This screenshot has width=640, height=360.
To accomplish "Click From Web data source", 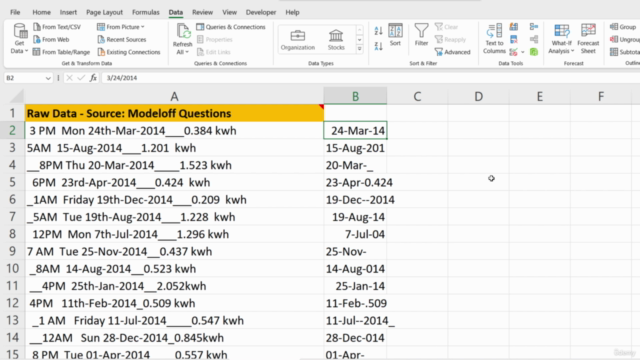I will coord(51,40).
